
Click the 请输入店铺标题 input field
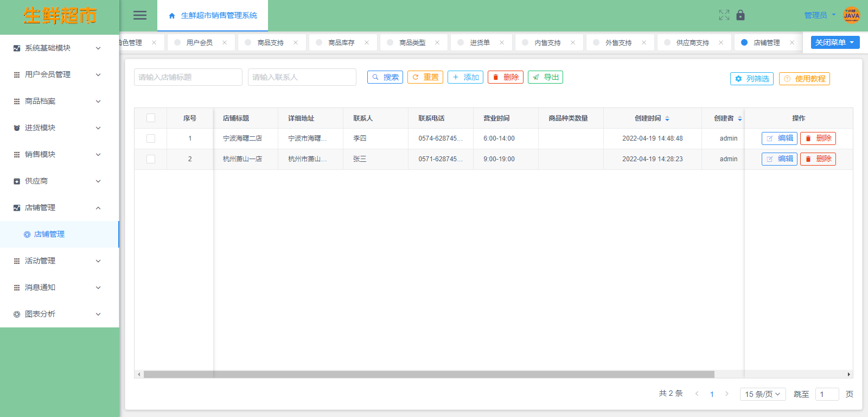188,77
